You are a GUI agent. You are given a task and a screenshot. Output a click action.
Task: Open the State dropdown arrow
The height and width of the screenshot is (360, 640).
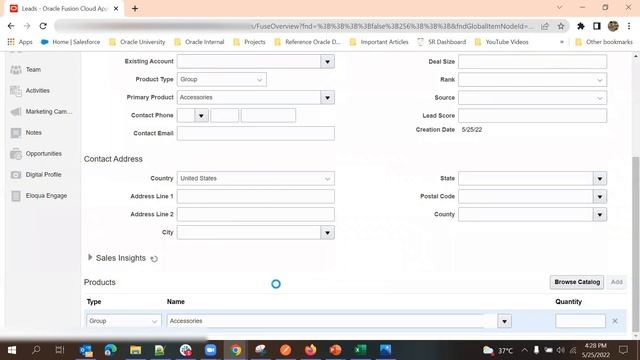tap(600, 178)
